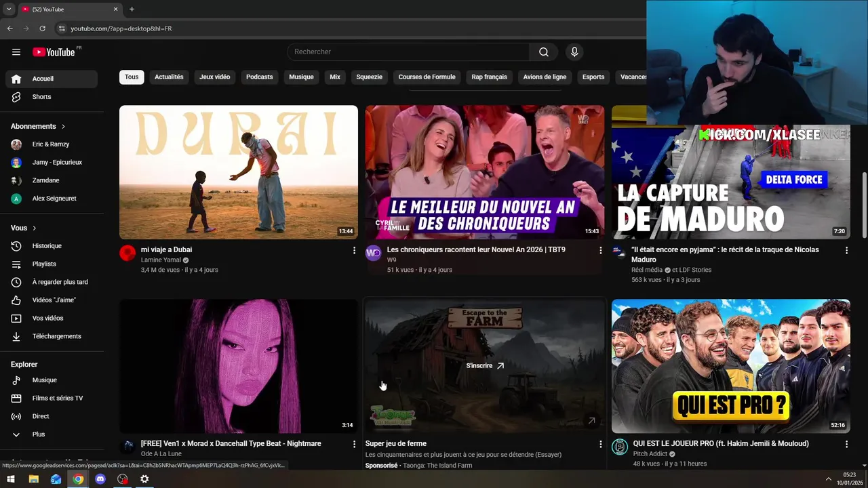The width and height of the screenshot is (868, 488).
Task: Click S'inscrire on the farm ad
Action: (x=485, y=366)
